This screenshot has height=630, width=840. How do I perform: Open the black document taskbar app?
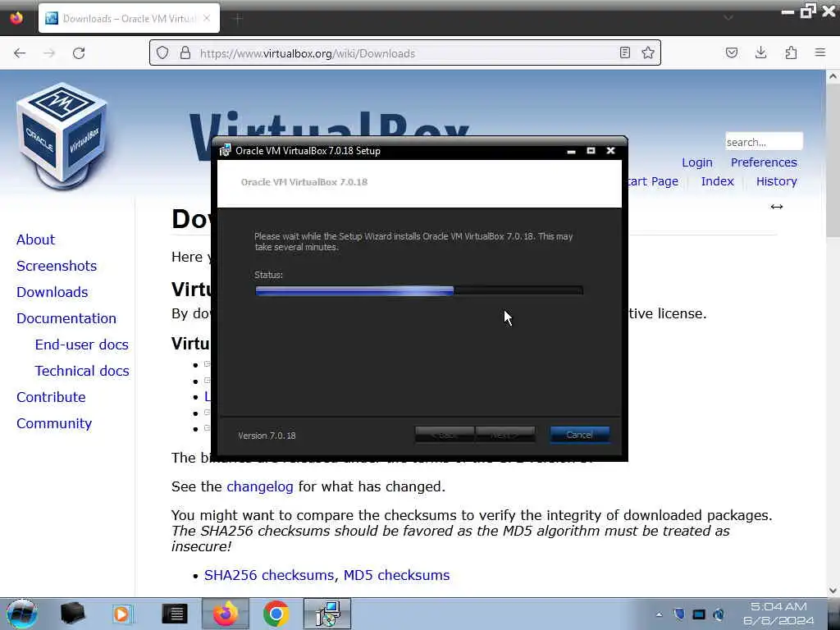tap(175, 614)
